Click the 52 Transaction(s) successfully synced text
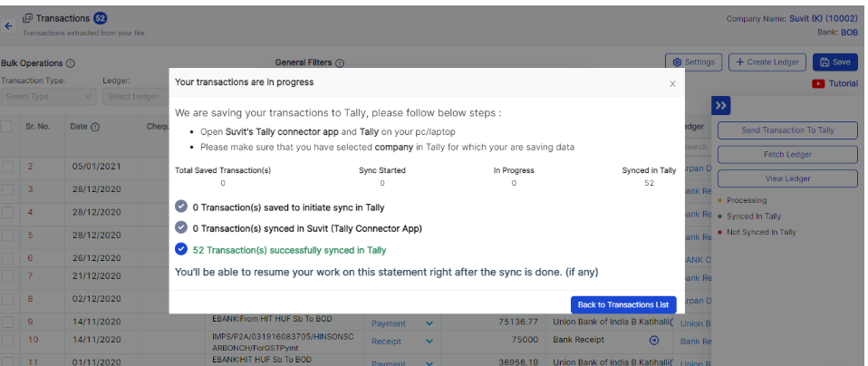Image resolution: width=868 pixels, height=366 pixels. (290, 250)
